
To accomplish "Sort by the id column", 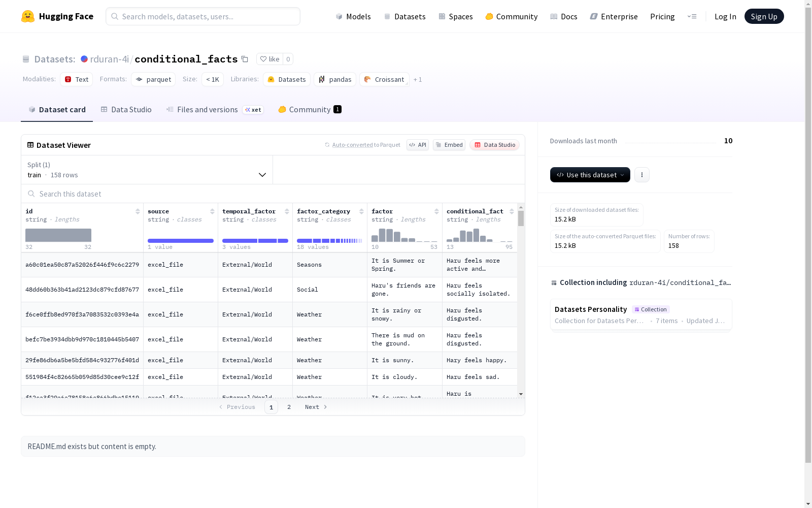I will pos(138,211).
